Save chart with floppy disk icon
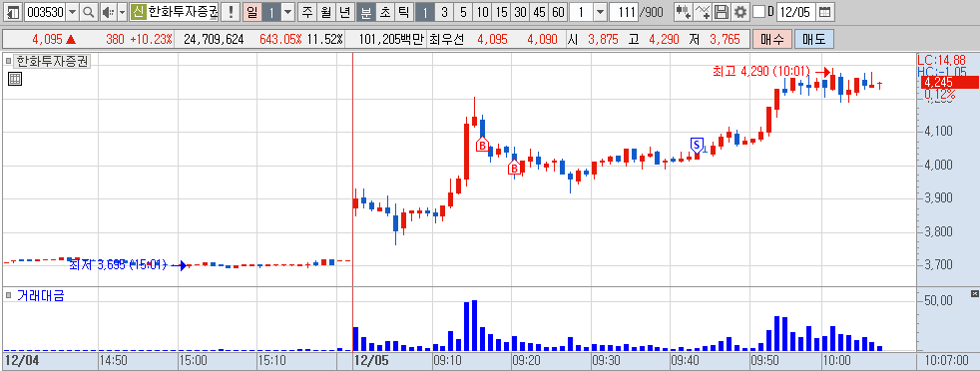The image size is (980, 371). tap(722, 12)
